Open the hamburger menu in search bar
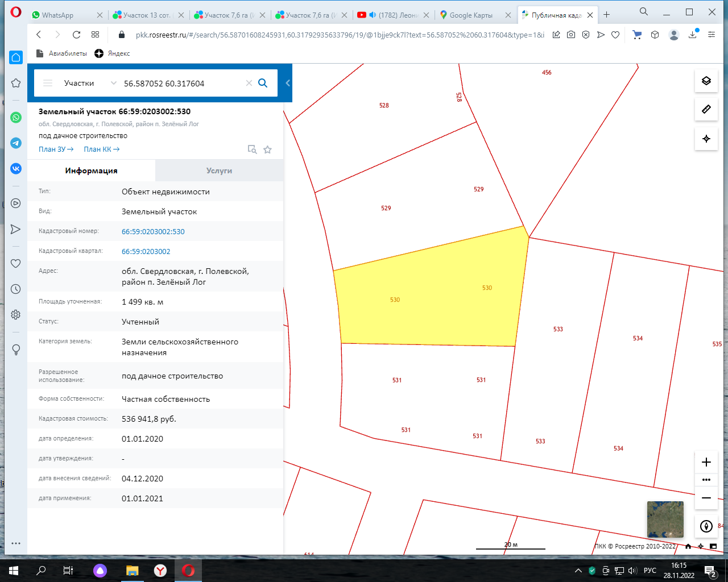The image size is (728, 582). coord(48,83)
